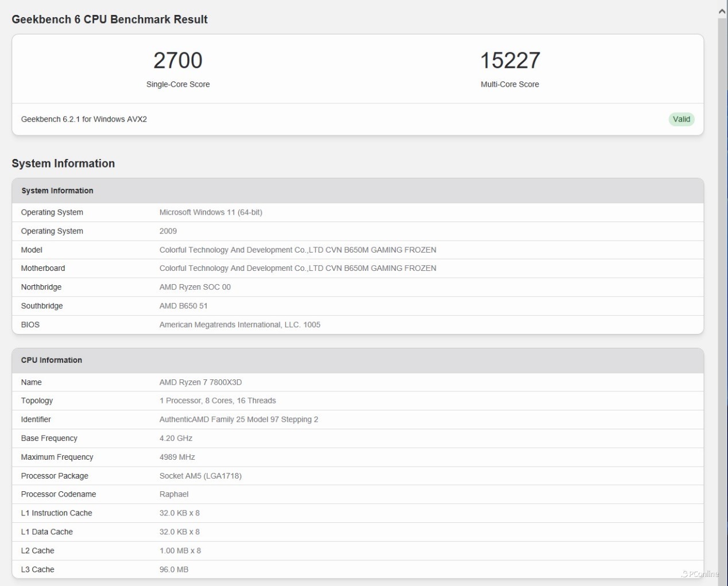Click the Base Frequency 4.20 GHz value
728x586 pixels.
pyautogui.click(x=176, y=438)
